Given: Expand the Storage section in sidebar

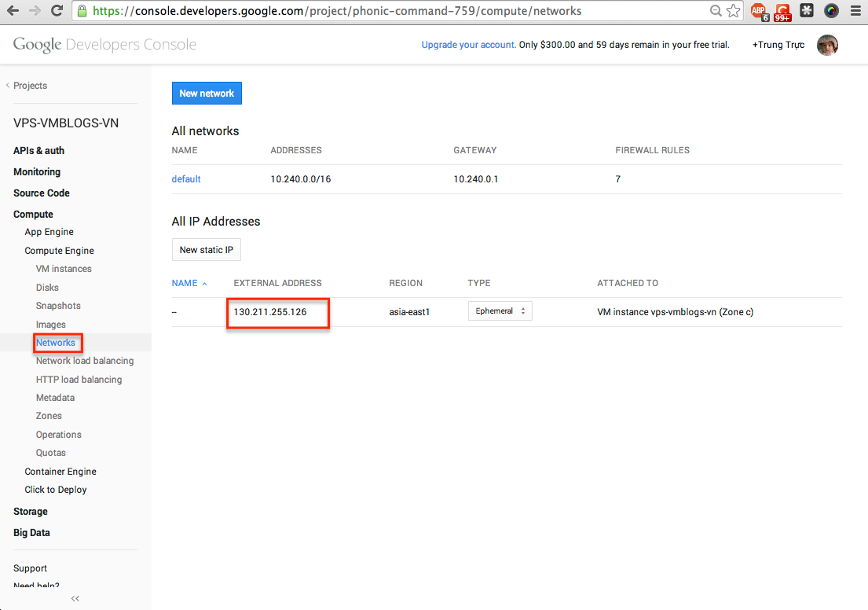Looking at the screenshot, I should pos(31,512).
